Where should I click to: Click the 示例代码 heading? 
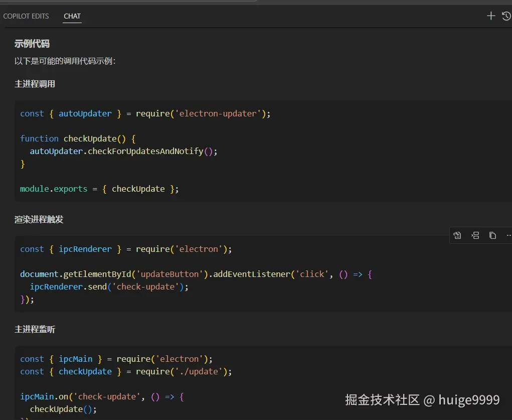pos(32,44)
